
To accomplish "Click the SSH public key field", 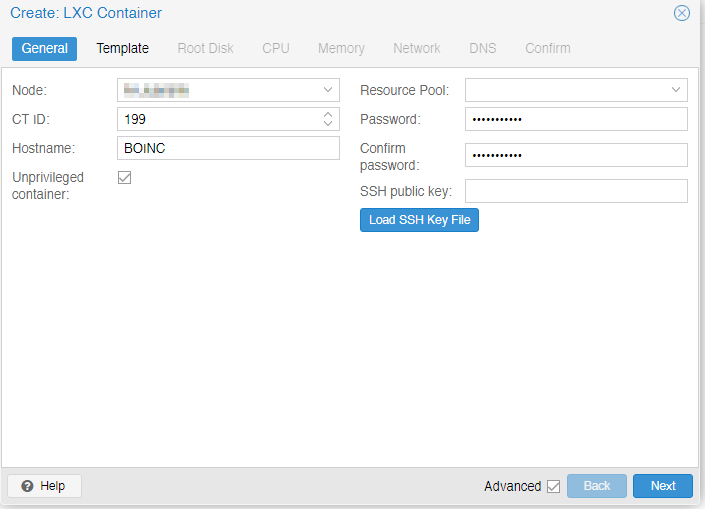I will tap(576, 191).
